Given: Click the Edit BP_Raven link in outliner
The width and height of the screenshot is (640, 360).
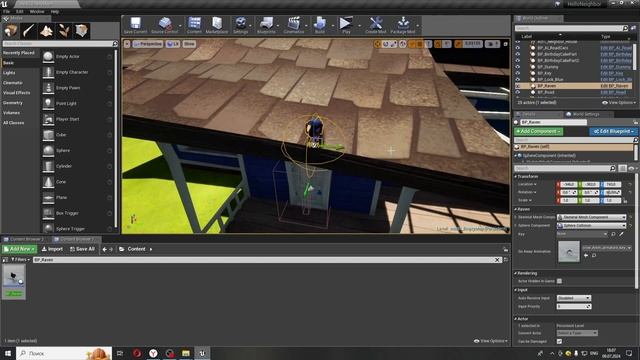Looking at the screenshot, I should coord(614,86).
